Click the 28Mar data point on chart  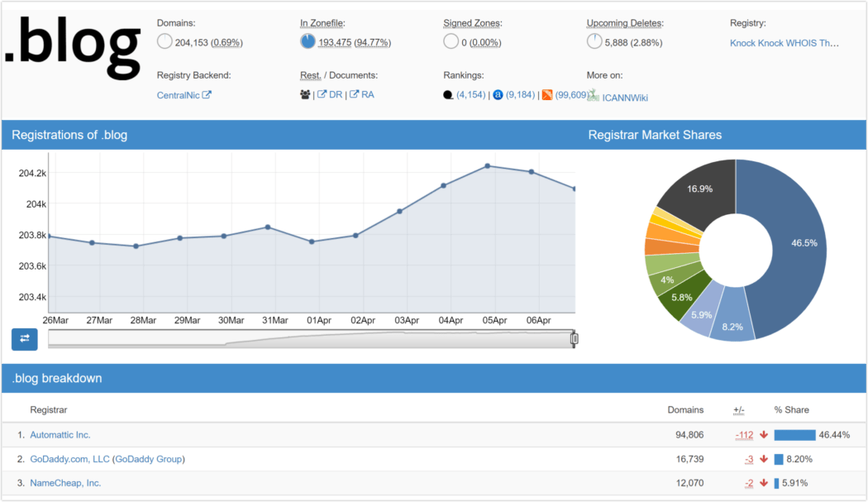coord(136,246)
